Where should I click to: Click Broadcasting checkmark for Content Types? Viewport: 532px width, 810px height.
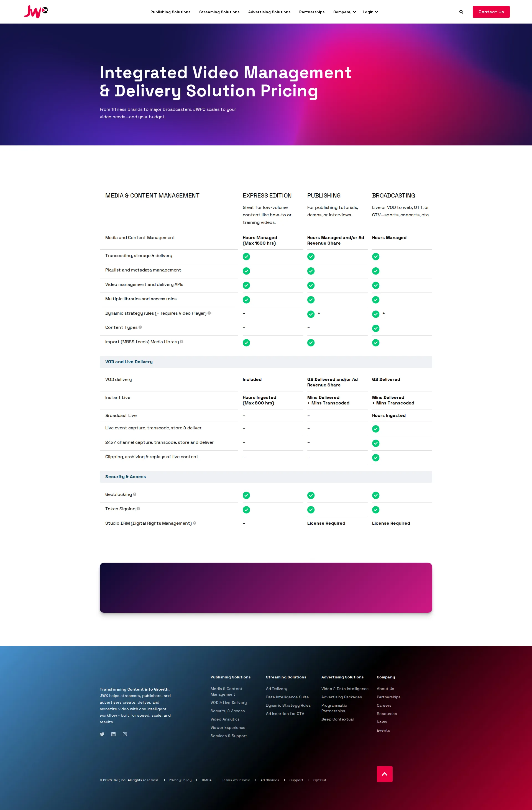376,329
